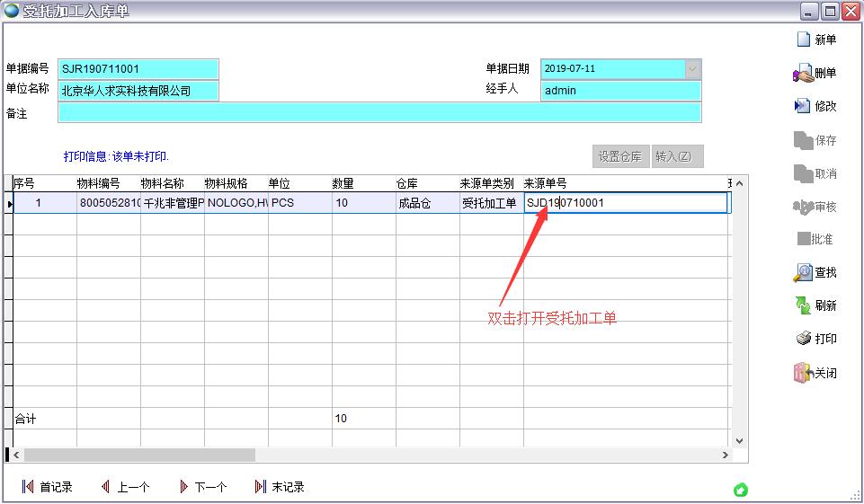
Task: Click the 刷新 (Refresh) icon
Action: tap(803, 305)
